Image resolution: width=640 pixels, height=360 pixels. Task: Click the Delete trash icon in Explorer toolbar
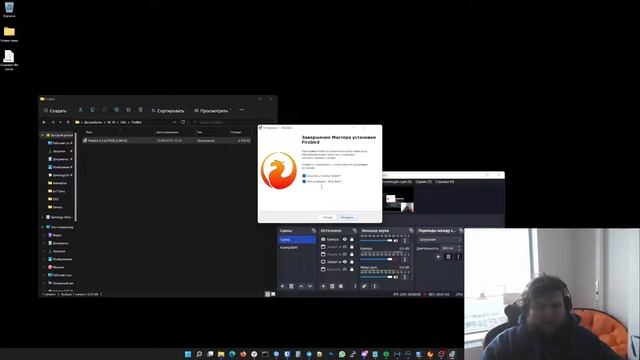pos(140,110)
